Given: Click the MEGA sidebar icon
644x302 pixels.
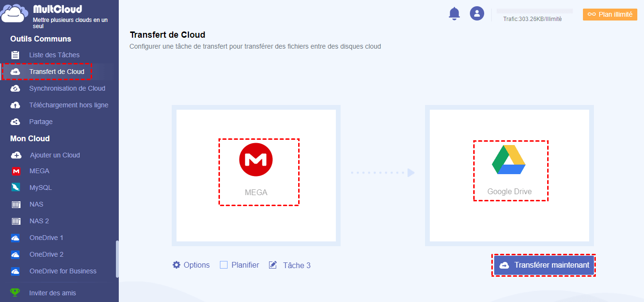Looking at the screenshot, I should tap(16, 171).
